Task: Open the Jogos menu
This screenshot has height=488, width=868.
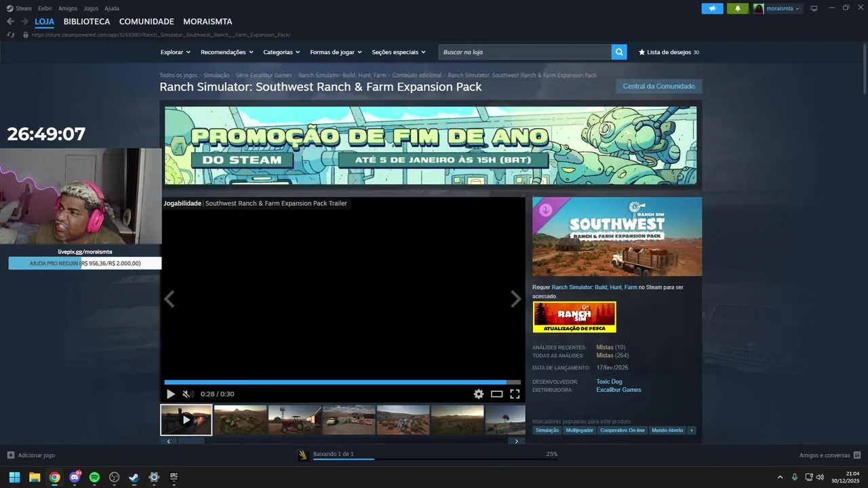Action: (91, 8)
